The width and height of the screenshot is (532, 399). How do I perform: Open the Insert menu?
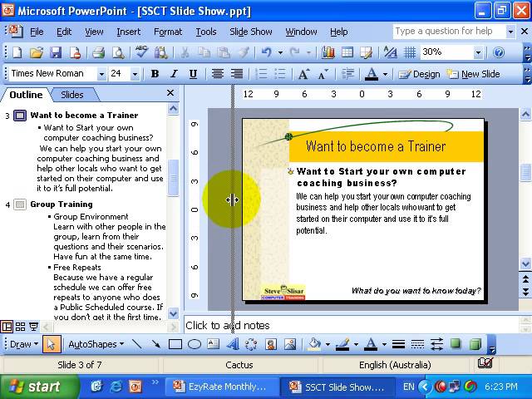pos(128,32)
